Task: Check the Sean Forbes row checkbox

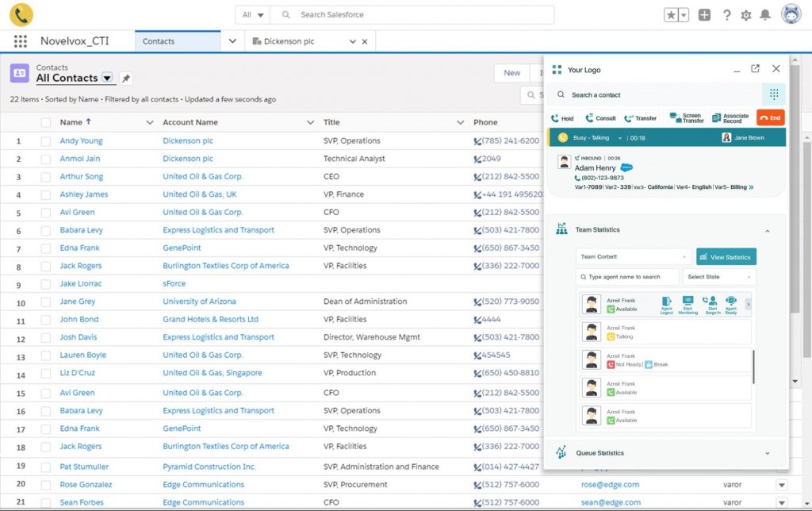Action: tap(45, 503)
